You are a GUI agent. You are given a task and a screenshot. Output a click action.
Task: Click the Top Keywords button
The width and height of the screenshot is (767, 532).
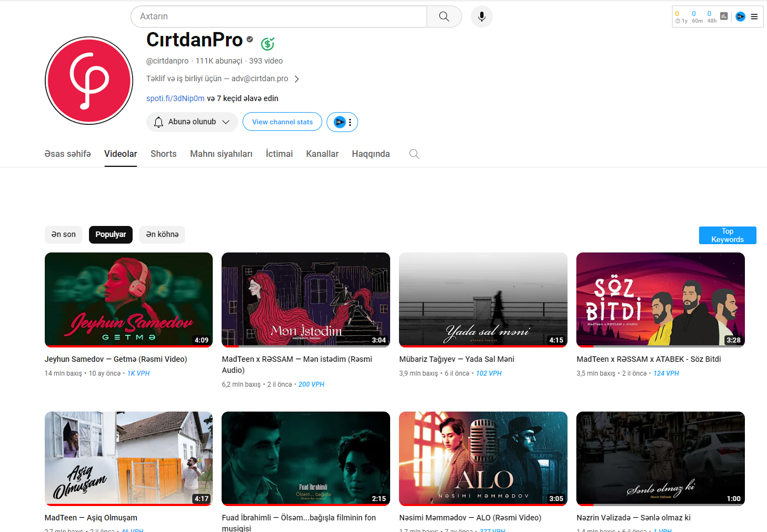[727, 235]
